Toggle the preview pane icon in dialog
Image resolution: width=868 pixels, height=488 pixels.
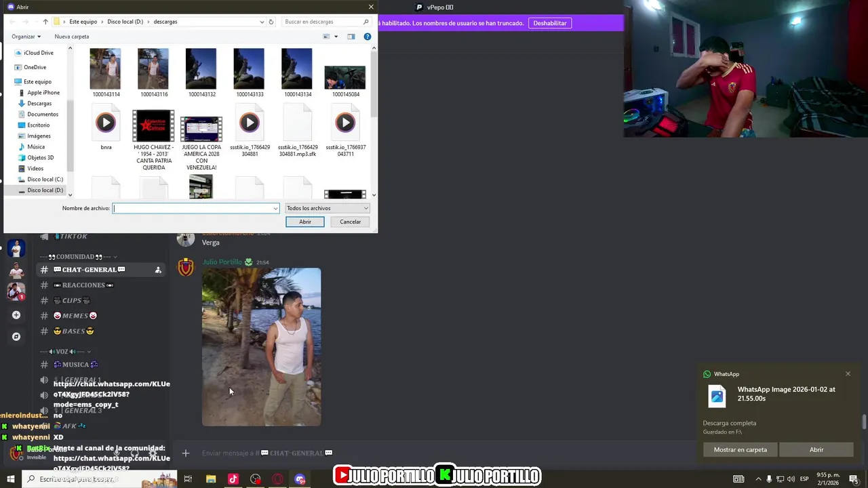(x=351, y=37)
